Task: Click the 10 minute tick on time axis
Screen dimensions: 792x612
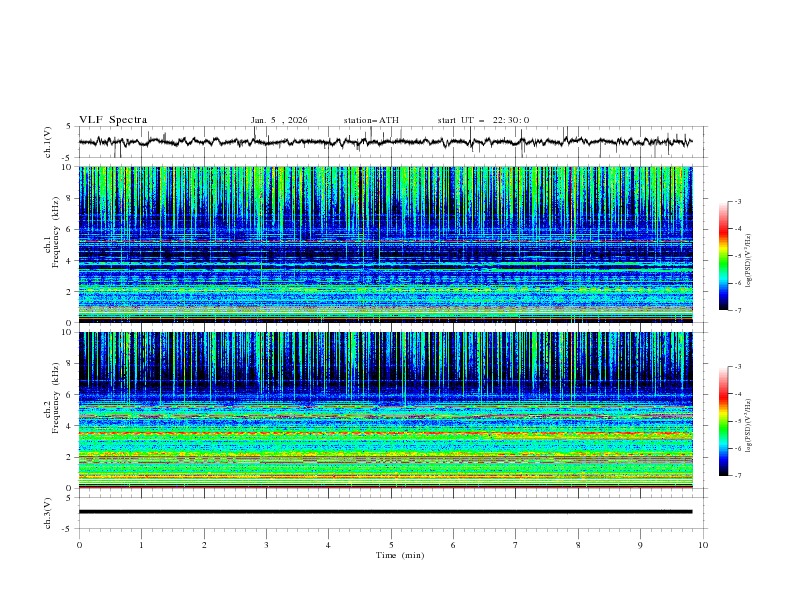Action: pos(703,545)
